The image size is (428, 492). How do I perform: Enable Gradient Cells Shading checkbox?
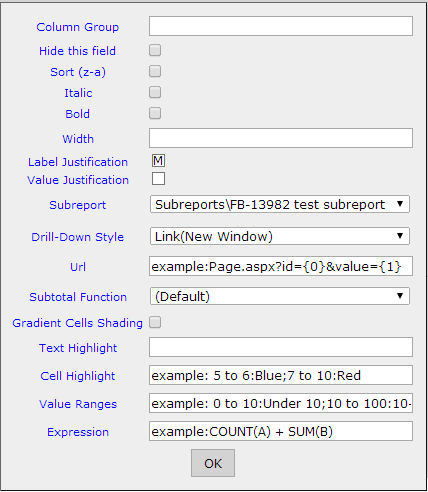[x=155, y=322]
